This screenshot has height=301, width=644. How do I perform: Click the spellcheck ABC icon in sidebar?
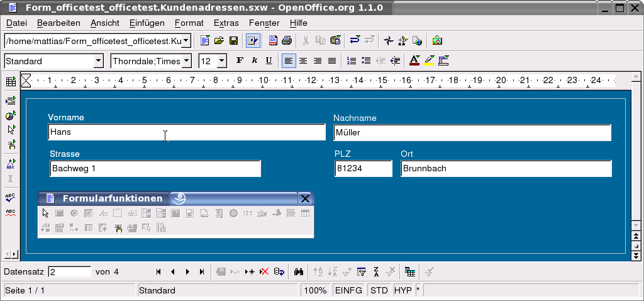click(10, 198)
